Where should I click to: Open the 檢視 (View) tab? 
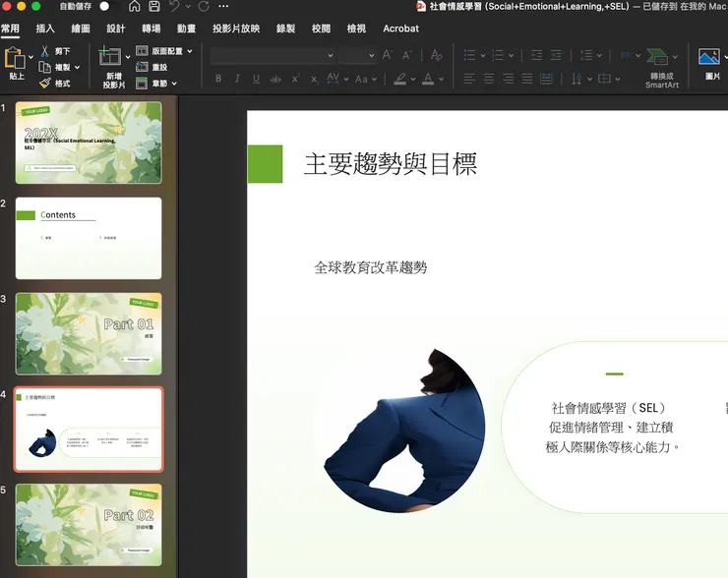pyautogui.click(x=356, y=29)
